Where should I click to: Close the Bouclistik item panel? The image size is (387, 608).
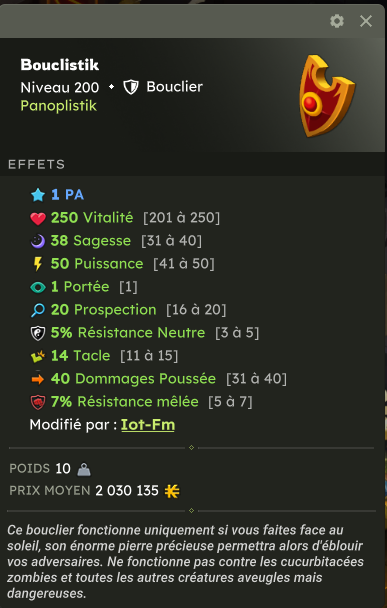click(x=366, y=21)
